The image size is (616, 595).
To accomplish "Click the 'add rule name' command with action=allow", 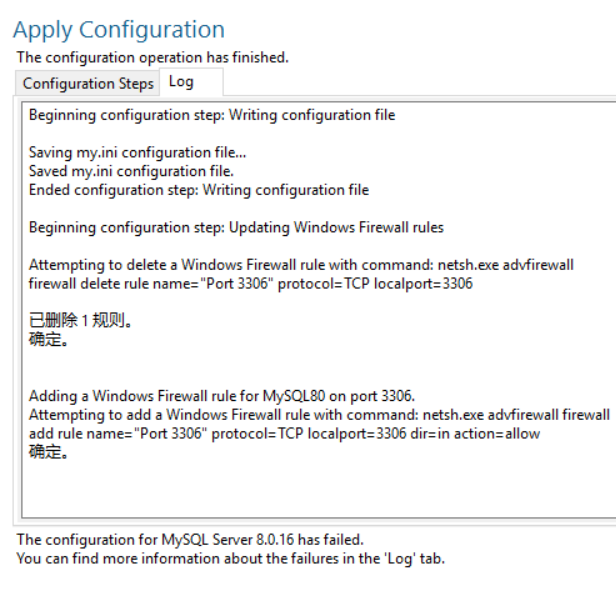I will click(x=284, y=433).
